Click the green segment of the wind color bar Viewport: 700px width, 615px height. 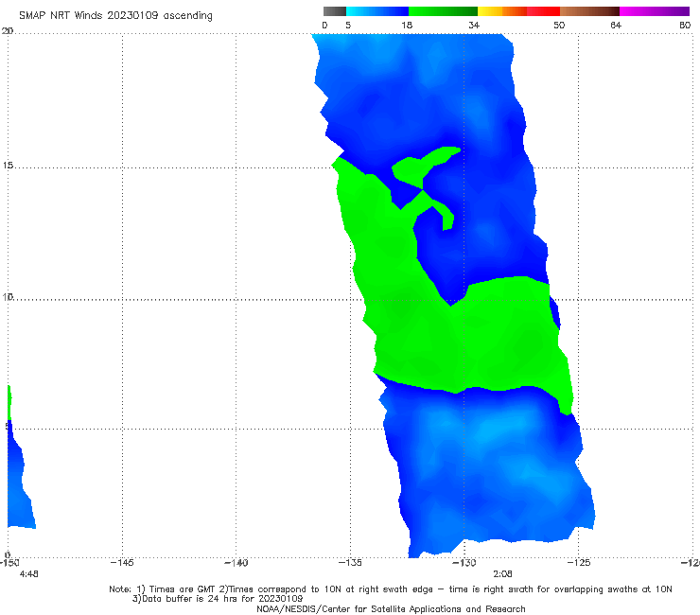(x=443, y=11)
